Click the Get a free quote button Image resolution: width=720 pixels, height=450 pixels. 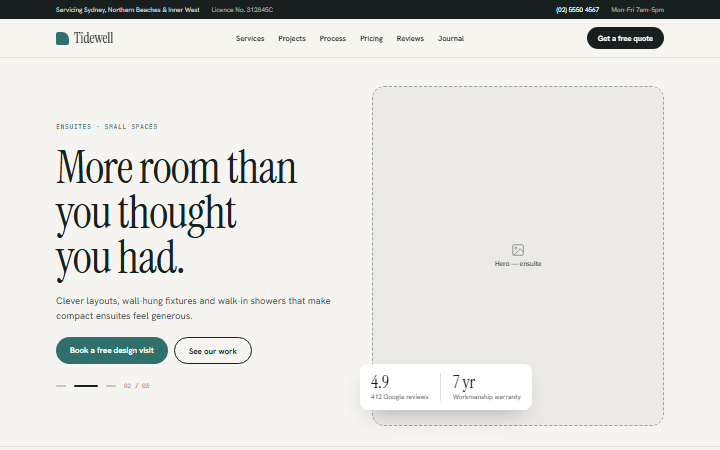click(625, 38)
